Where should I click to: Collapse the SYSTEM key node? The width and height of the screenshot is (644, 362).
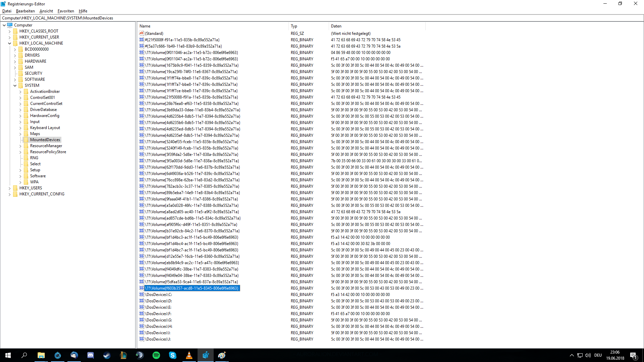(15, 85)
